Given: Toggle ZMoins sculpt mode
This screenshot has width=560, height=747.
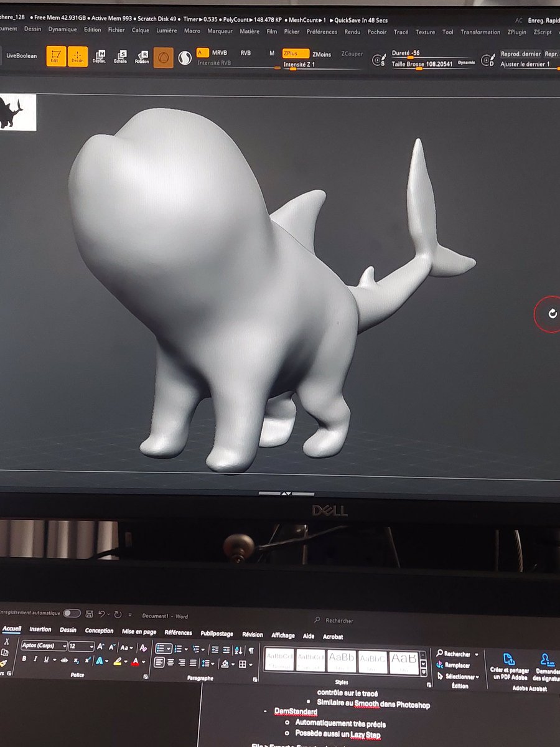Looking at the screenshot, I should pos(322,54).
